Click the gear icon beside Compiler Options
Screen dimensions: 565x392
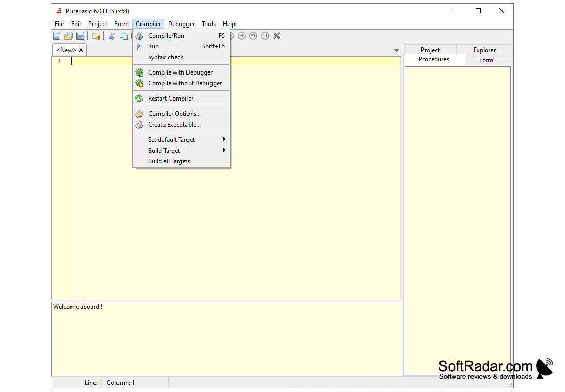pos(139,114)
